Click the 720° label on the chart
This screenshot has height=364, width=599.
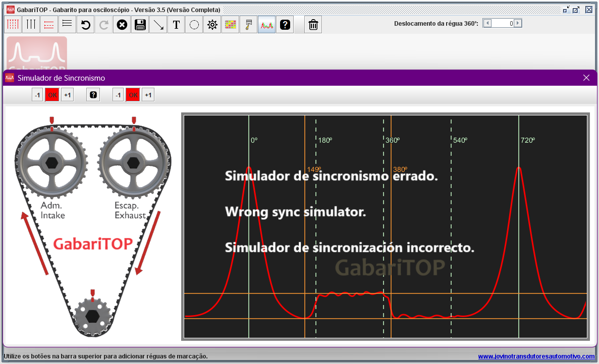pos(528,141)
